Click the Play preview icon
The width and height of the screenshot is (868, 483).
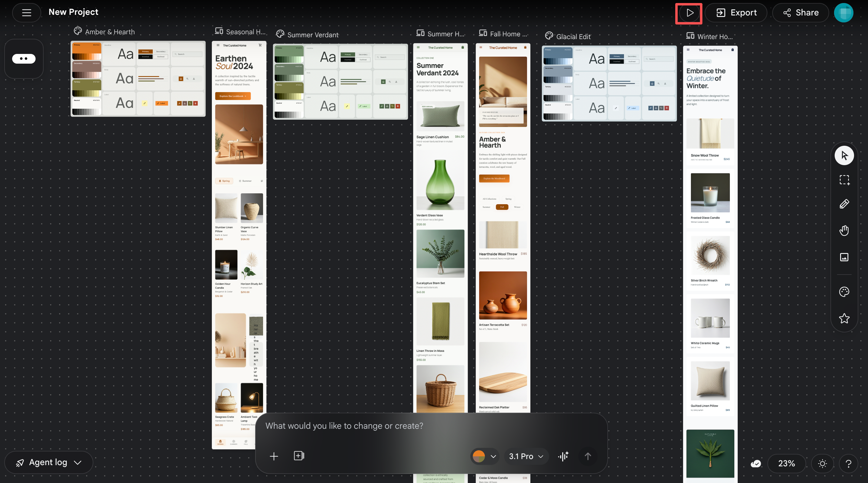(689, 13)
